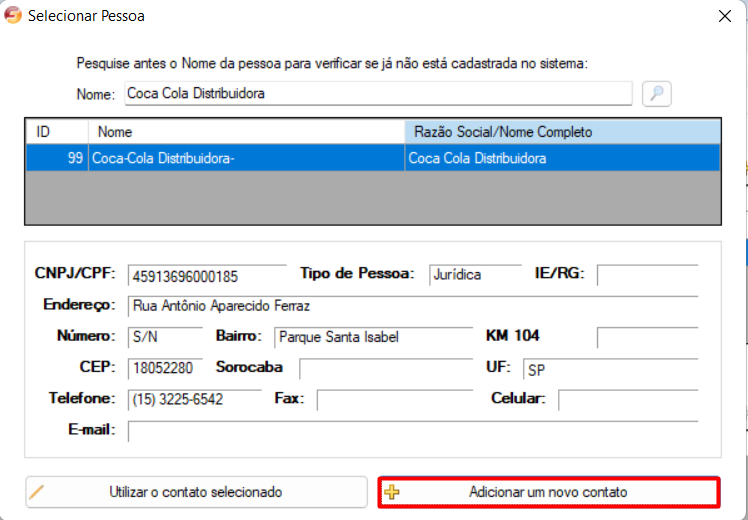Viewport: 748px width, 520px height.
Task: Sort by the Nome column header
Action: (246, 132)
